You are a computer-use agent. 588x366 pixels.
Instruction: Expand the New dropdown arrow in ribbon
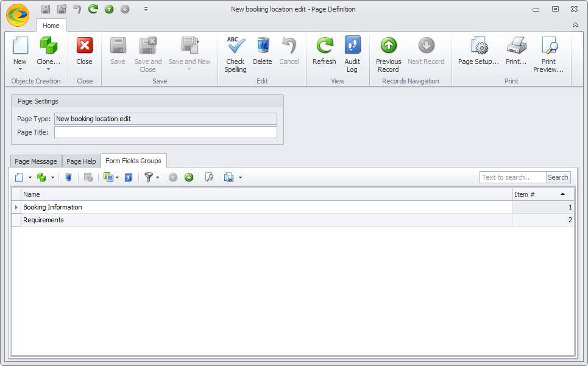pyautogui.click(x=20, y=69)
